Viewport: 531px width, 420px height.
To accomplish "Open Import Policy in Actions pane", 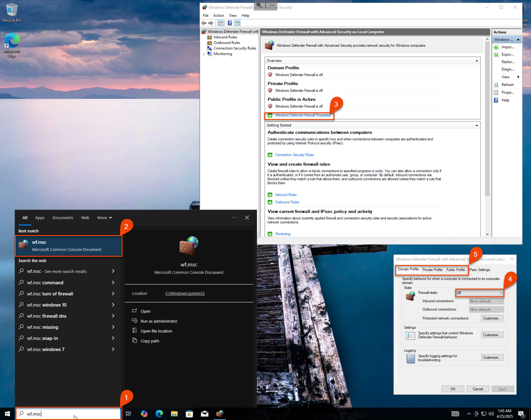I will click(x=508, y=47).
